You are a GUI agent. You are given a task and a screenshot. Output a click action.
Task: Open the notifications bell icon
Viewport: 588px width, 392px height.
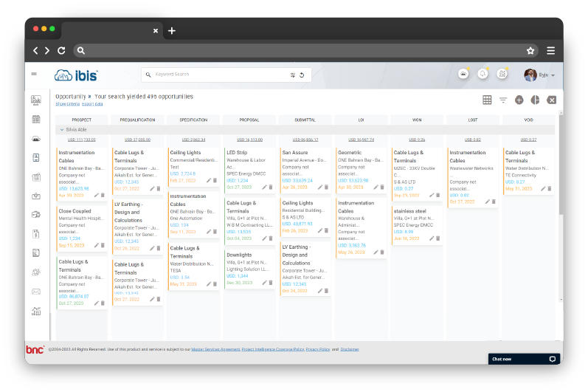coord(482,74)
